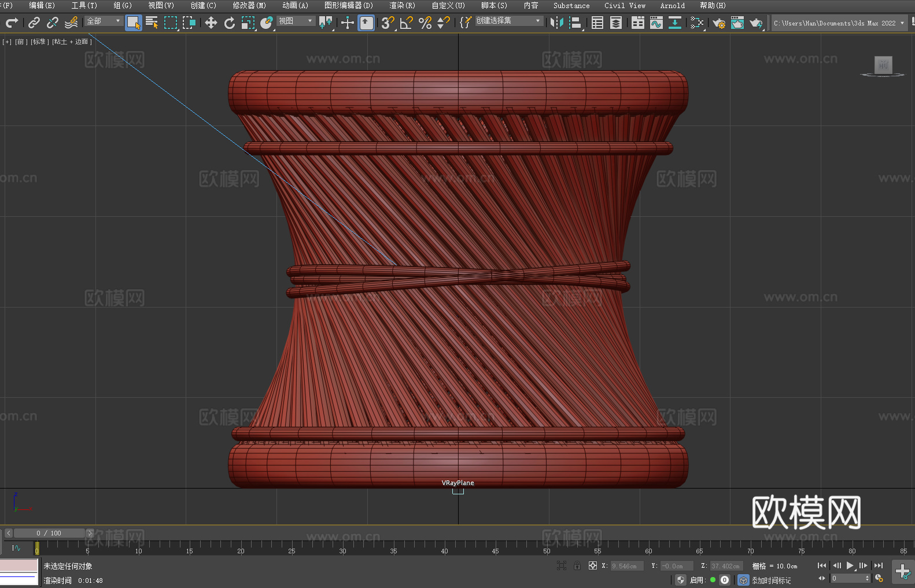Viewport: 915px width, 588px height.
Task: Toggle Selection Lock padlock
Action: click(577, 566)
